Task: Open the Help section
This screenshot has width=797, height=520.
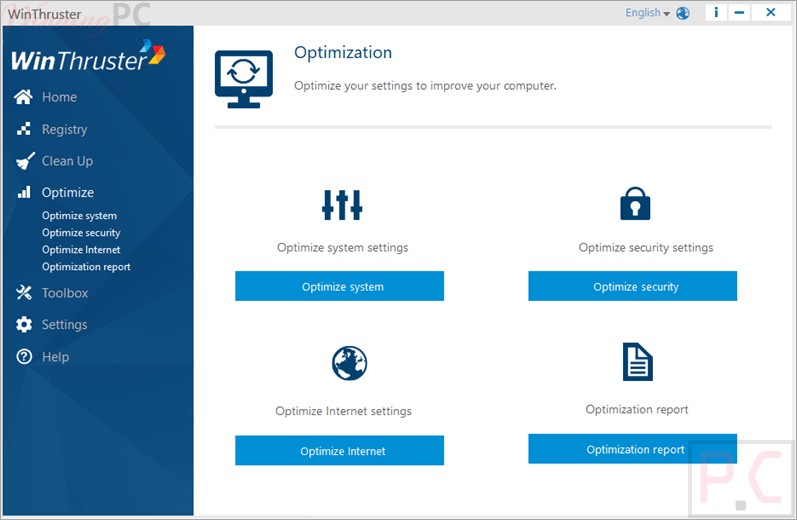Action: coord(55,357)
